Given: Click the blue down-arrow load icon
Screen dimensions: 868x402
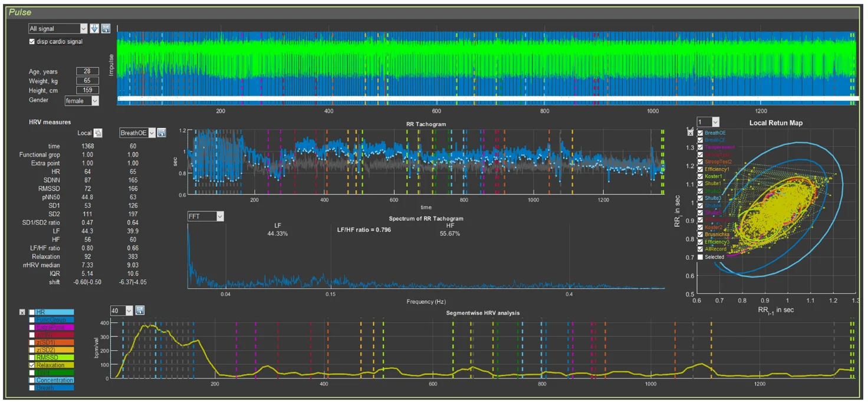Looking at the screenshot, I should click(94, 28).
